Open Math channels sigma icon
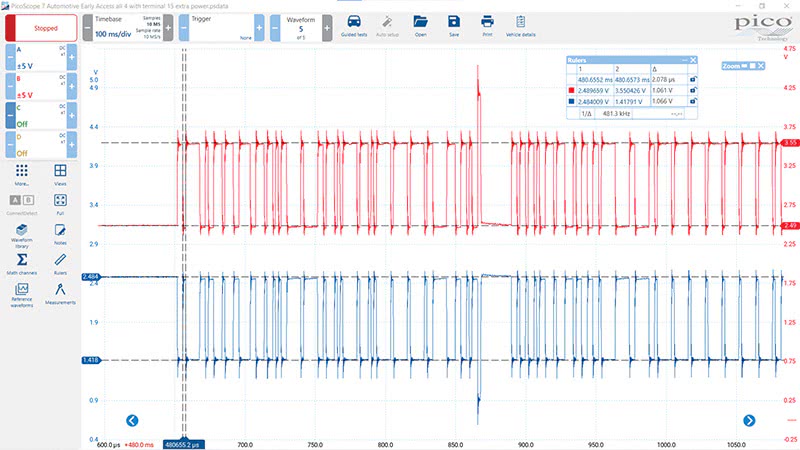This screenshot has width=800, height=450. point(21,264)
